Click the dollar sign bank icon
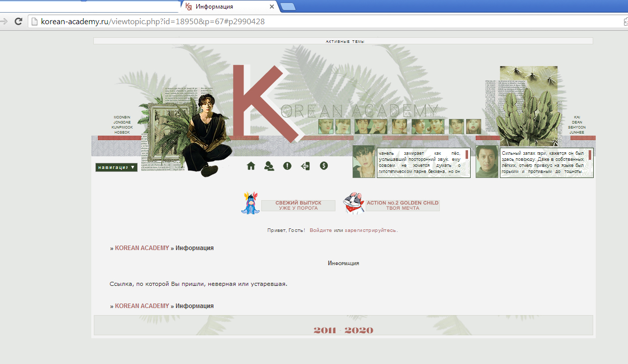This screenshot has width=628, height=364. click(324, 166)
